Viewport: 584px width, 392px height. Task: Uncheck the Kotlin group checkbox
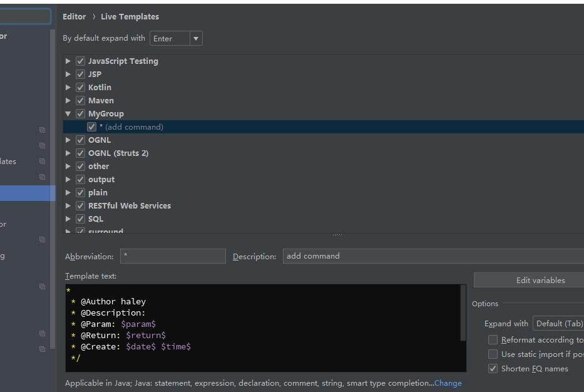[80, 87]
